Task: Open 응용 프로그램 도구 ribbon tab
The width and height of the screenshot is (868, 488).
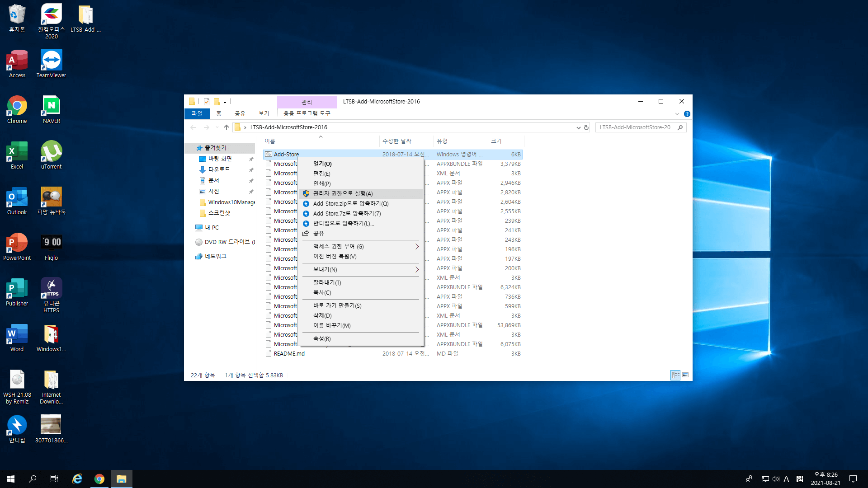Action: click(x=307, y=113)
